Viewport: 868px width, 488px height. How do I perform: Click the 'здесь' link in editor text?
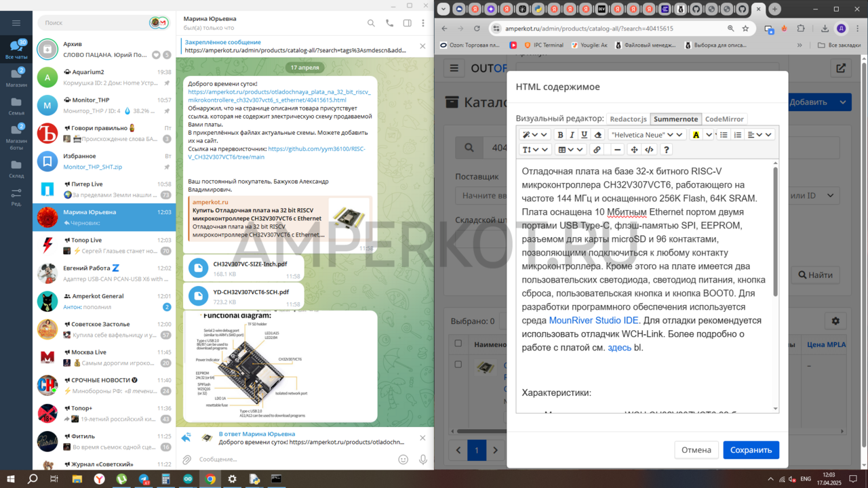619,348
